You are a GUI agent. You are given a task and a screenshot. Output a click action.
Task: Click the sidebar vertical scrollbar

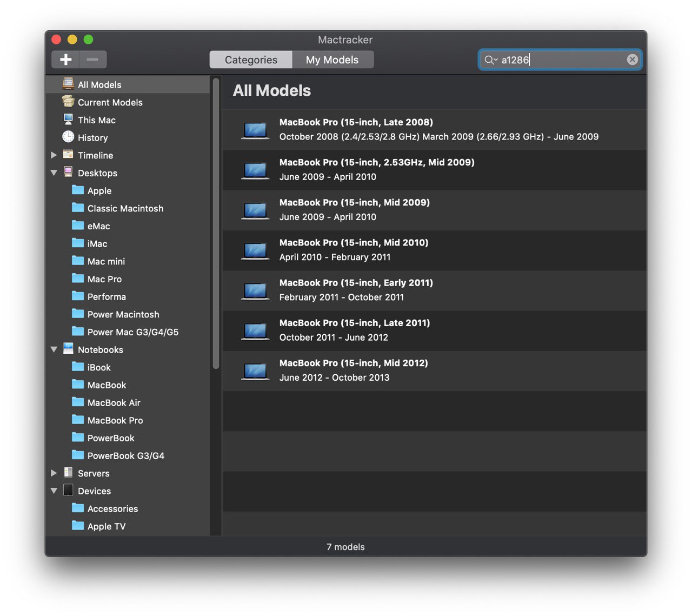pos(216,223)
